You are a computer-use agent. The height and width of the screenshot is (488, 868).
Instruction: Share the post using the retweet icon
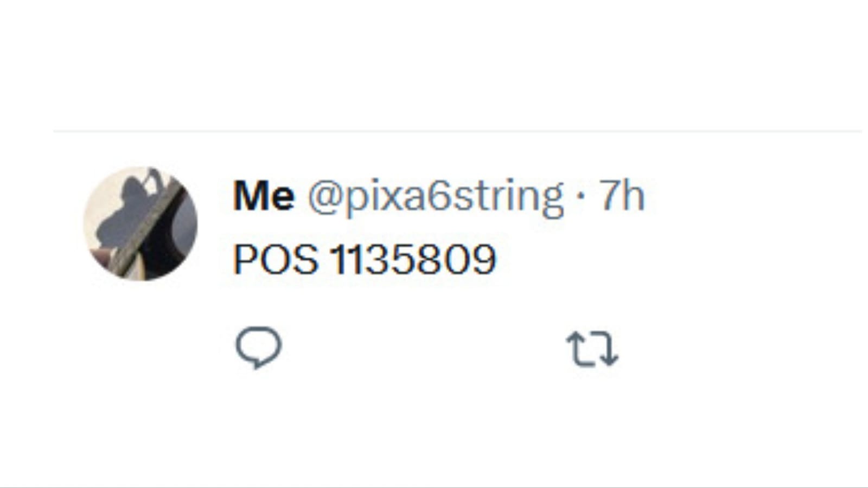(x=592, y=349)
